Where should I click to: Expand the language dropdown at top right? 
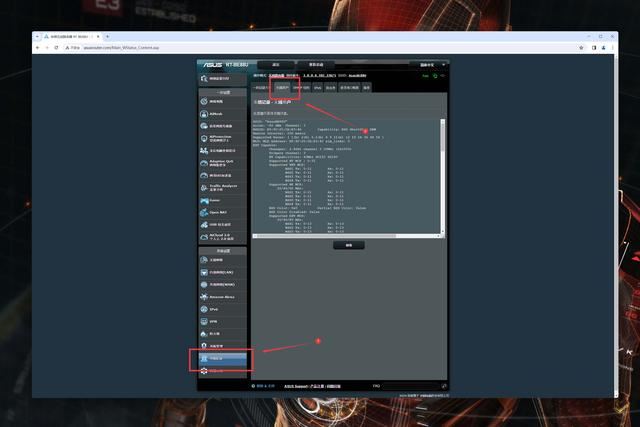[428, 65]
